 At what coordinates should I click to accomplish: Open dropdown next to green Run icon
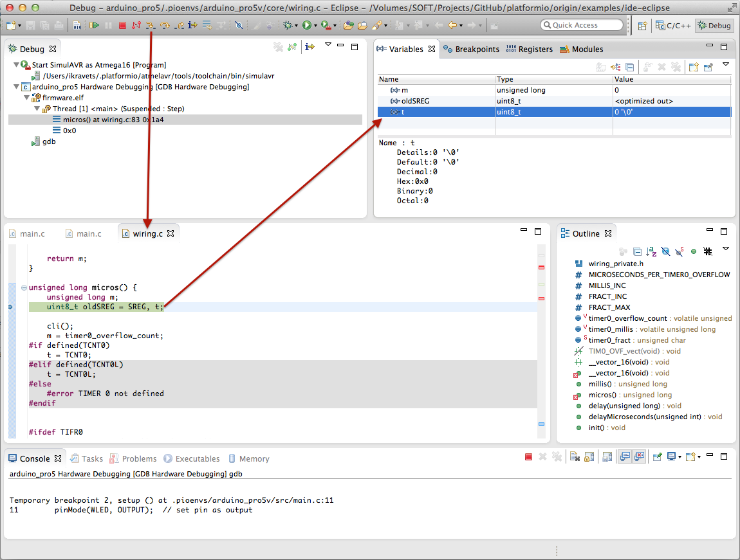click(315, 26)
